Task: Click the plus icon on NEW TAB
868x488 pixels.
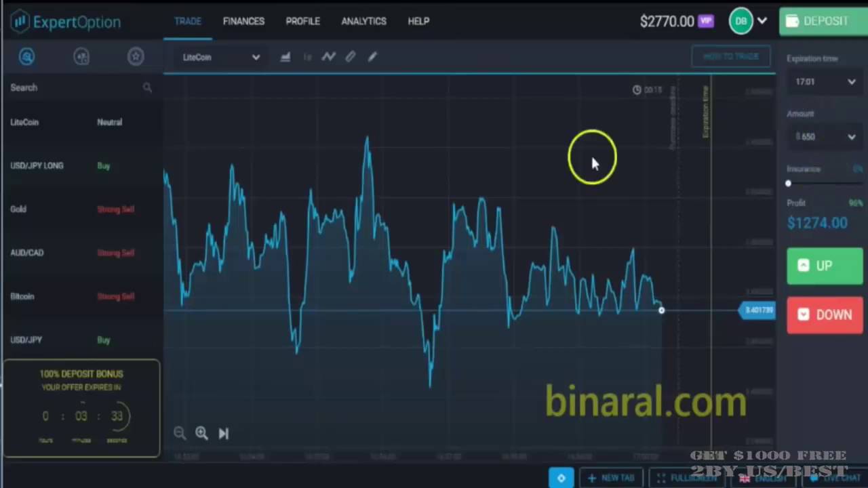Action: [592, 478]
